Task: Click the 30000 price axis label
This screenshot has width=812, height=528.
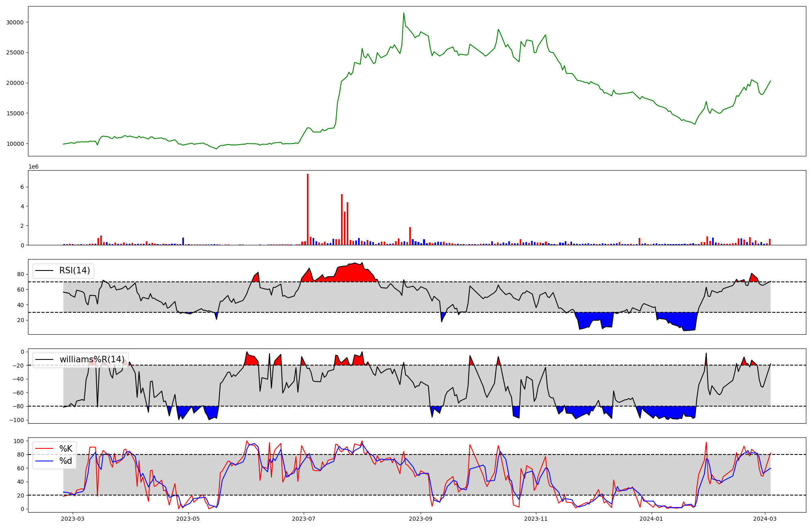Action: pos(15,22)
